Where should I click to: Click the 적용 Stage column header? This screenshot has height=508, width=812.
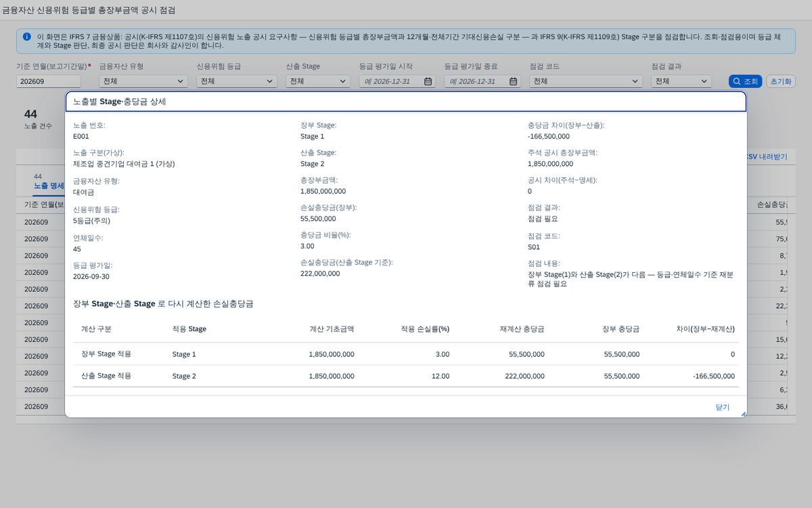189,329
